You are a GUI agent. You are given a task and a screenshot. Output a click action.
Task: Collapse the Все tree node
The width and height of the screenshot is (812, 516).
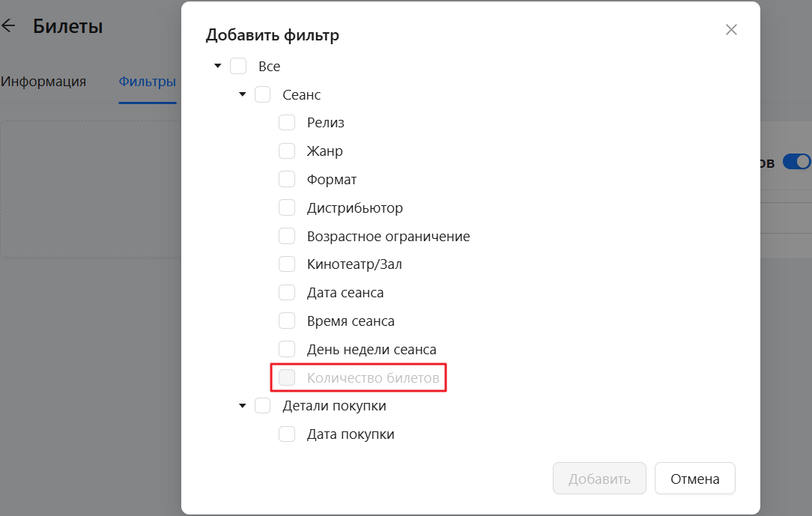[218, 66]
